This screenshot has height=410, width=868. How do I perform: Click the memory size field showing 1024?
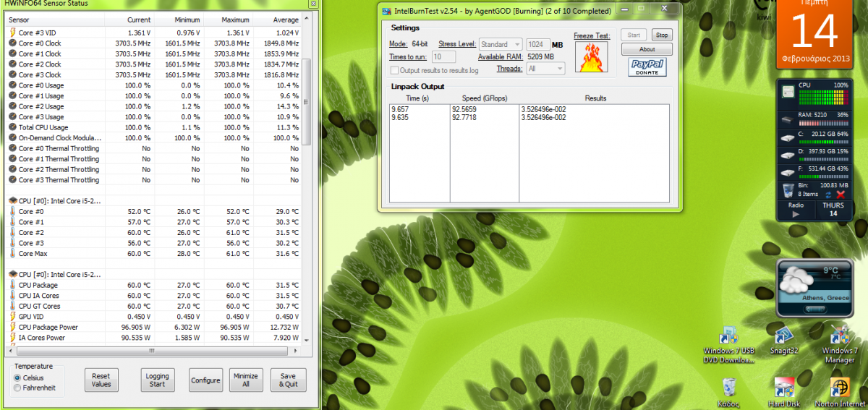coord(537,45)
